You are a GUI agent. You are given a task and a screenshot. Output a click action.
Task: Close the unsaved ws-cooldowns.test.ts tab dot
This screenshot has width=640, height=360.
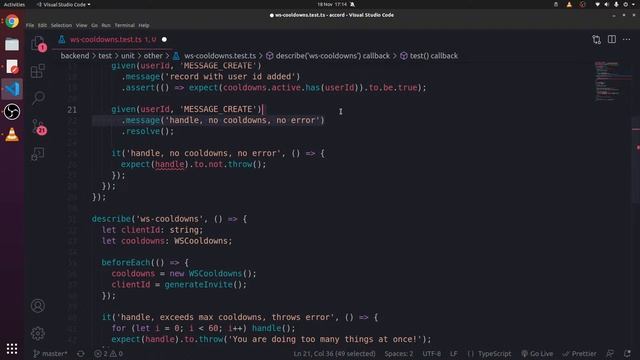(x=164, y=40)
